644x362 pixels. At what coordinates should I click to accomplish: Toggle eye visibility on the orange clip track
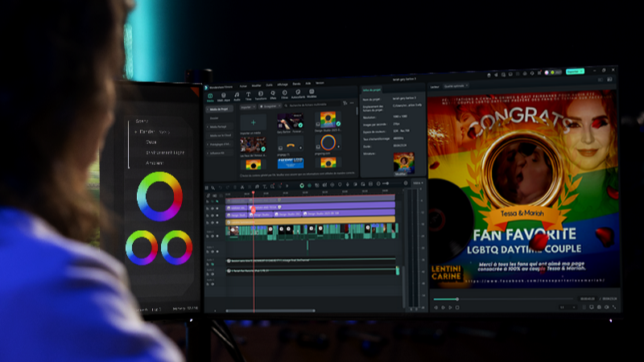[x=217, y=223]
